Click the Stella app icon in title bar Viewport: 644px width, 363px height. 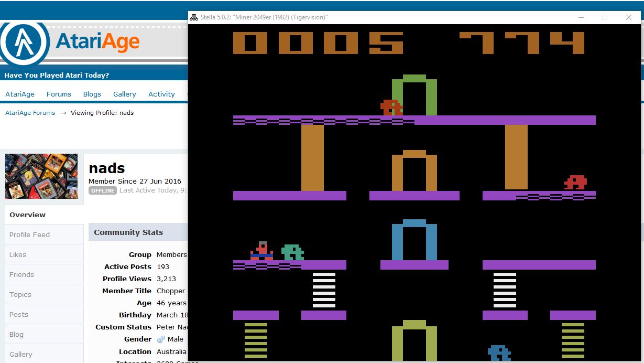coord(194,17)
